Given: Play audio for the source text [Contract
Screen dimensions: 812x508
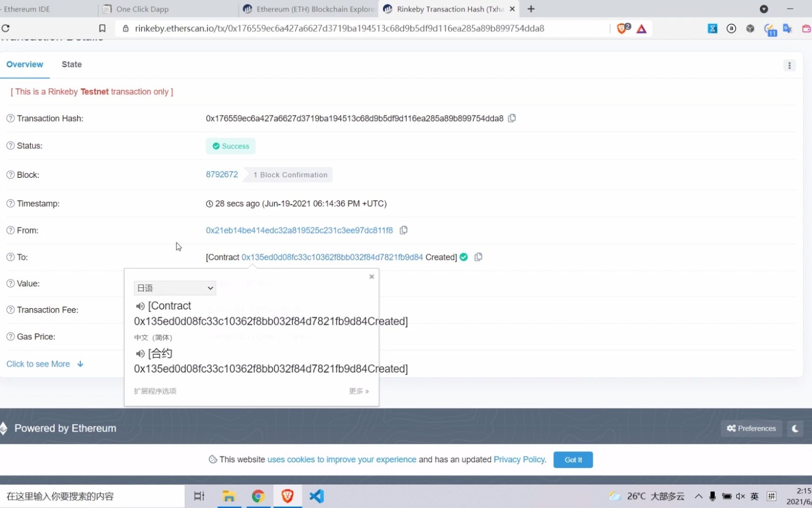Looking at the screenshot, I should (x=140, y=306).
